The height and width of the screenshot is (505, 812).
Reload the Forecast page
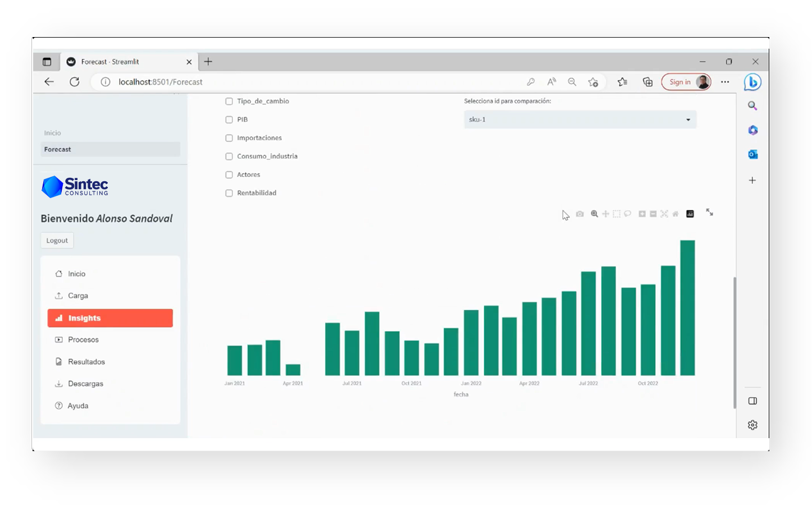coord(75,82)
